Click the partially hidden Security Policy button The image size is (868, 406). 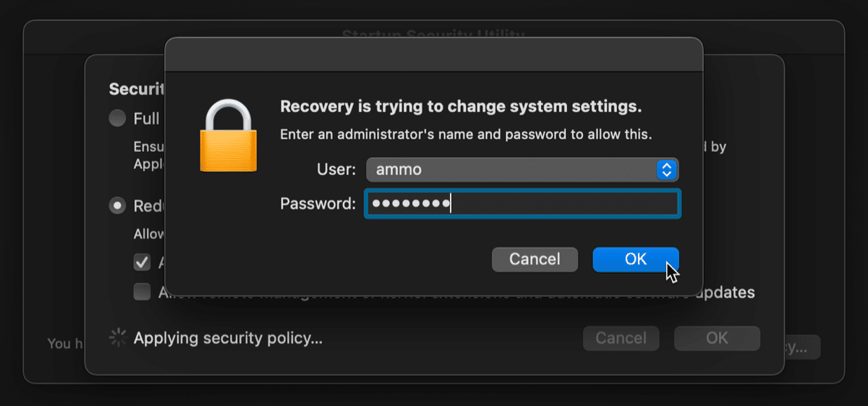[801, 347]
